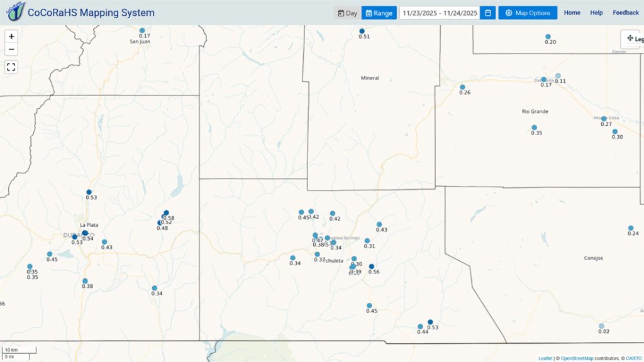Click the Mineral county label

point(370,78)
